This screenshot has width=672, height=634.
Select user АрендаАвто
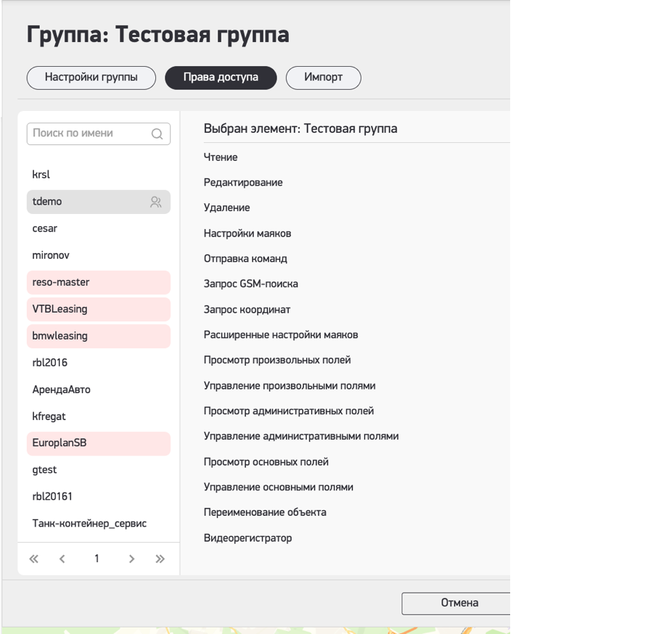[62, 390]
